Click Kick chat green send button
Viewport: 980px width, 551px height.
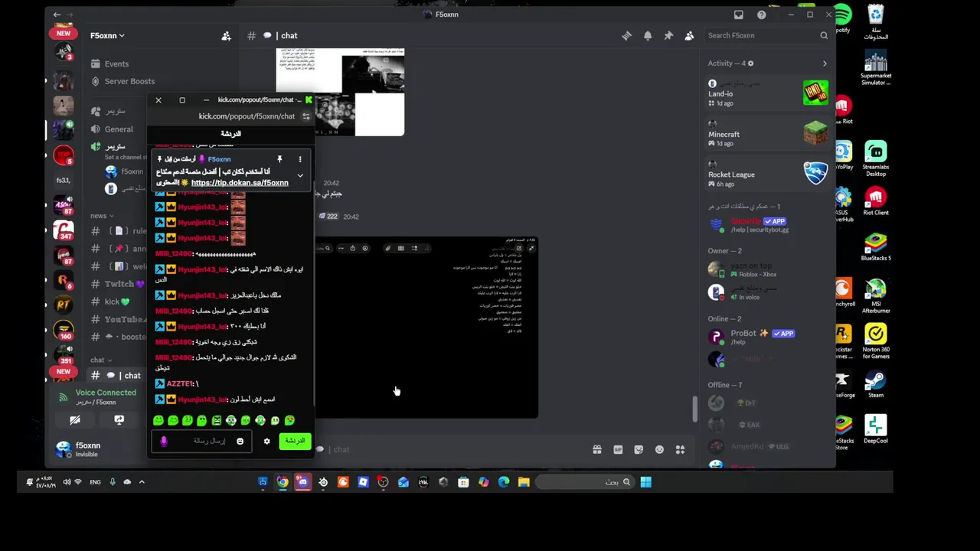pyautogui.click(x=295, y=441)
